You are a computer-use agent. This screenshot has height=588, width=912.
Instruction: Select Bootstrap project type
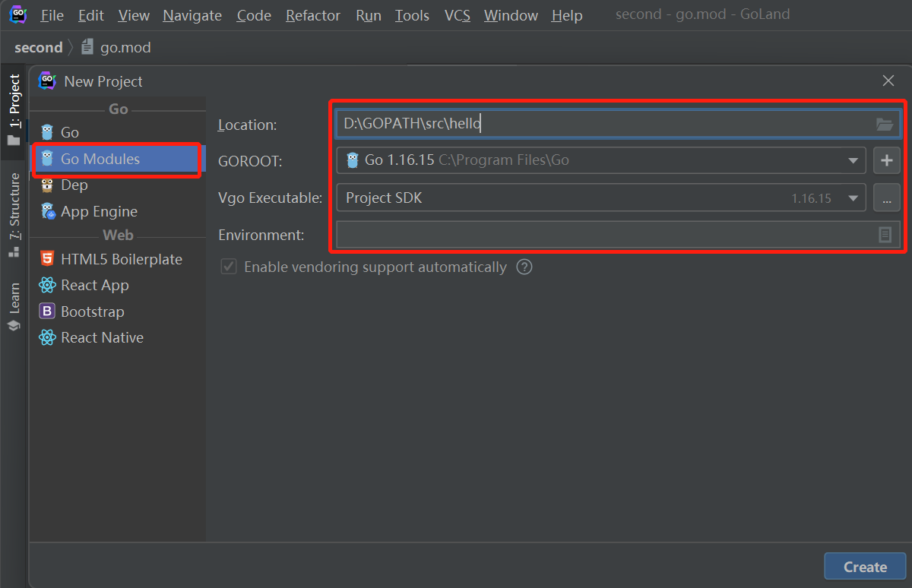coord(118,311)
